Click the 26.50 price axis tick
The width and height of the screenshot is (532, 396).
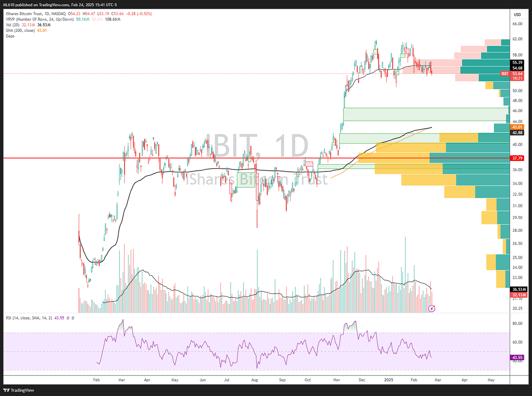pos(517,243)
